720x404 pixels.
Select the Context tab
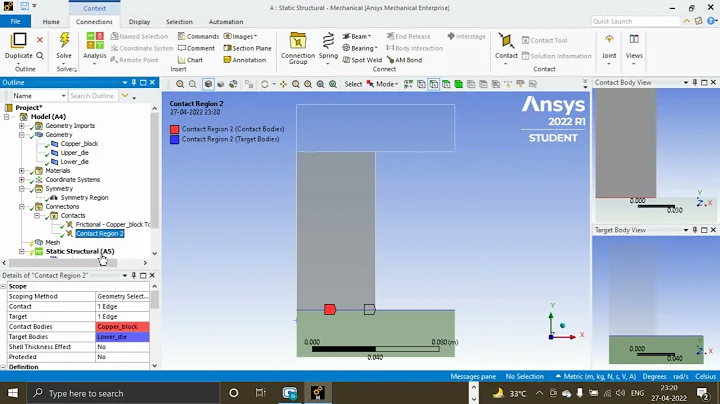pos(95,8)
